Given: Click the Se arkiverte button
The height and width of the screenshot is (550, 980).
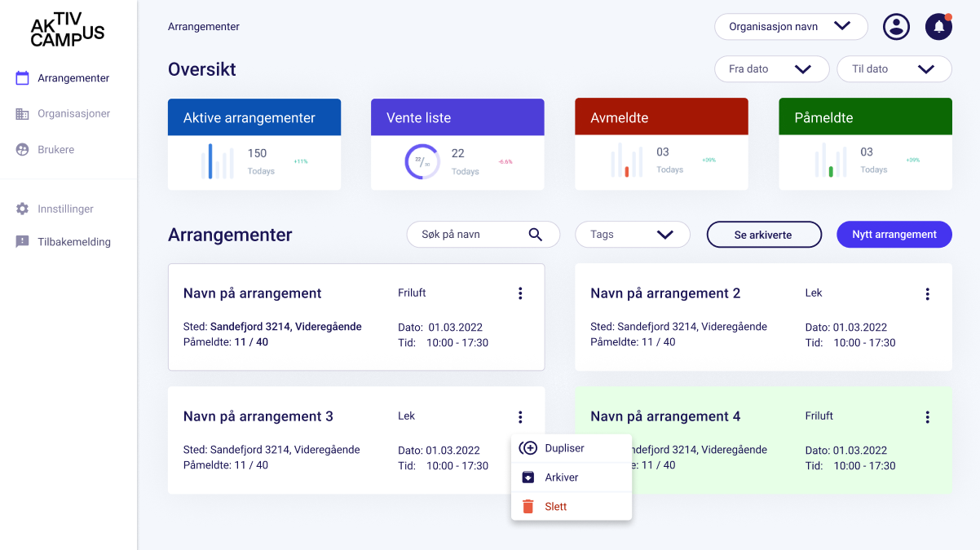Looking at the screenshot, I should pyautogui.click(x=763, y=235).
